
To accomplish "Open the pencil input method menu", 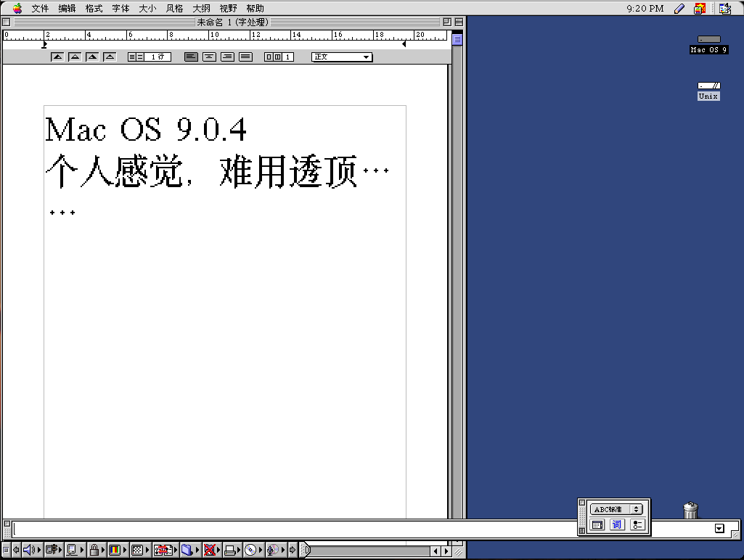I will 679,8.
